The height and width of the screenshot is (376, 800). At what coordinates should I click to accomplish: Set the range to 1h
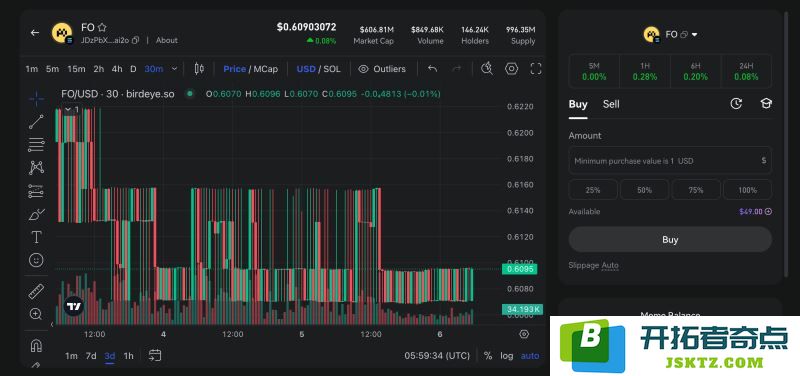pyautogui.click(x=129, y=356)
